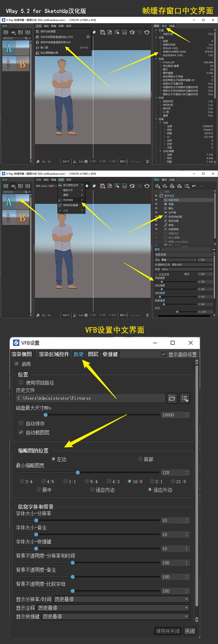Toggle visibility of the 曝光 layer
Viewport: 218px width, 644px height.
(156, 208)
